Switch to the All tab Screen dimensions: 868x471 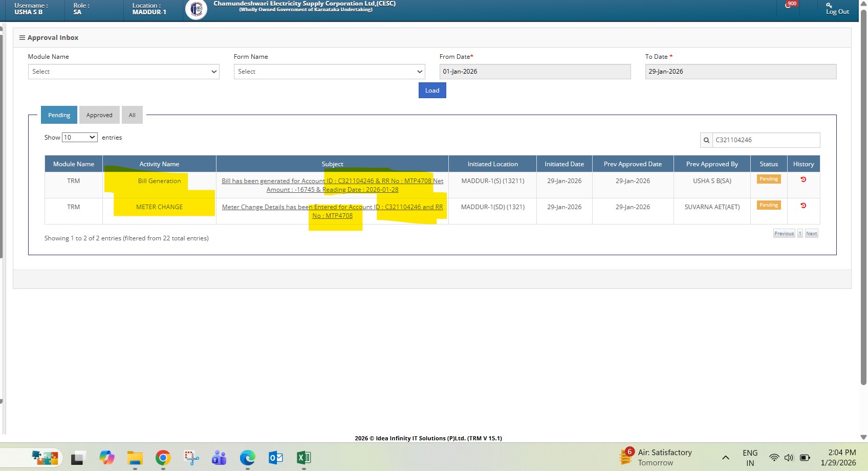coord(132,115)
